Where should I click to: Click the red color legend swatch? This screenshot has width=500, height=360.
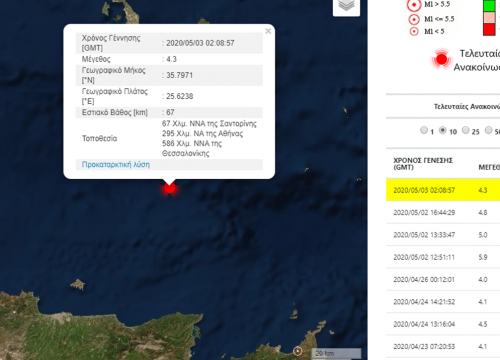(x=489, y=29)
